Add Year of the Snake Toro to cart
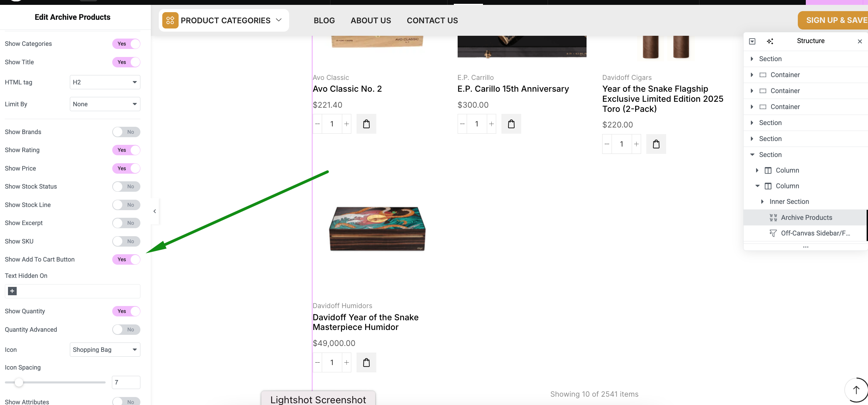The width and height of the screenshot is (868, 405). coord(656,144)
